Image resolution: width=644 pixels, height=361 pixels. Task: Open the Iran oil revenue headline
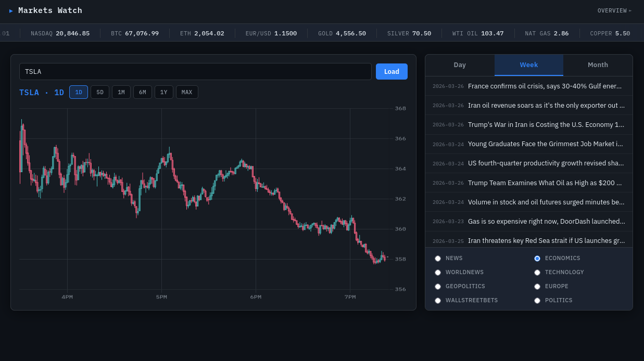[547, 105]
